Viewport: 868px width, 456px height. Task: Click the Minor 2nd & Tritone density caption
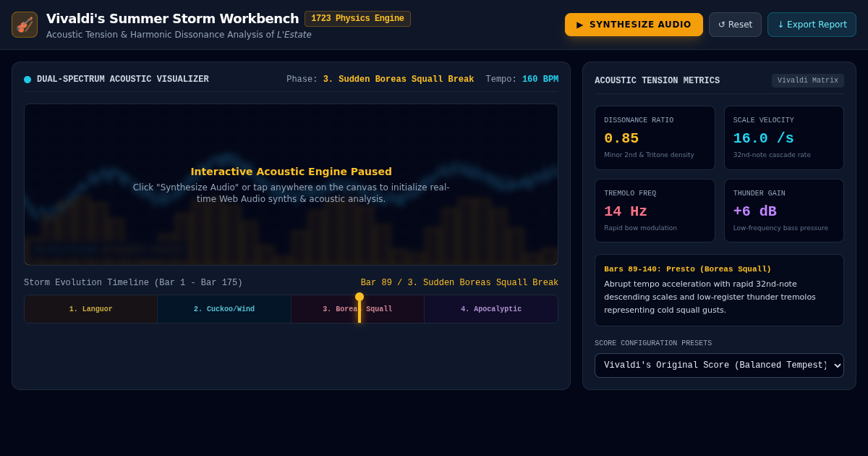pyautogui.click(x=649, y=155)
